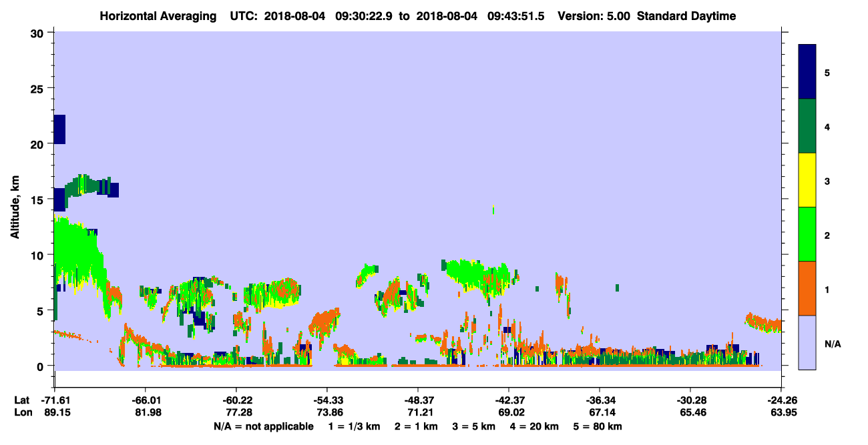
Task: Click the dark green level 4 swatch
Action: (x=807, y=126)
